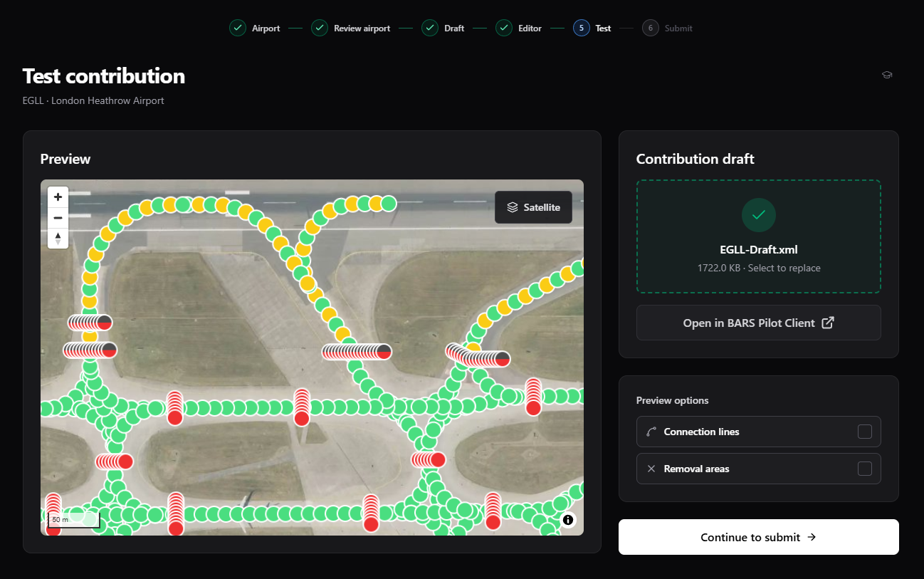Enable Removal areas checkbox
924x579 pixels.
865,469
